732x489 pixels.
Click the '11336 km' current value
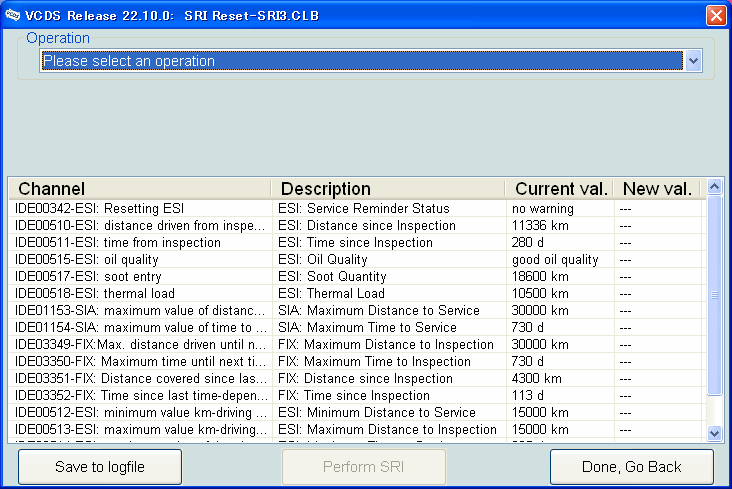(540, 226)
